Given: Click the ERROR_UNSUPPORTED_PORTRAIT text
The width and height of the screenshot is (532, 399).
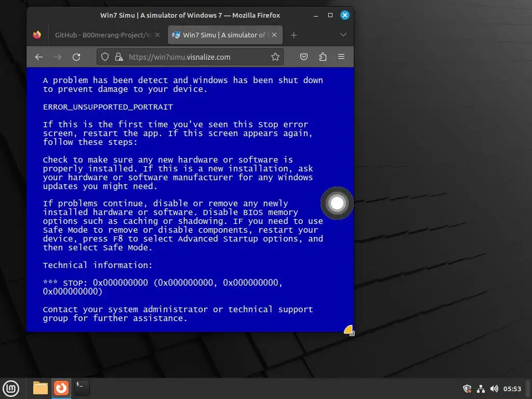Looking at the screenshot, I should pos(108,107).
